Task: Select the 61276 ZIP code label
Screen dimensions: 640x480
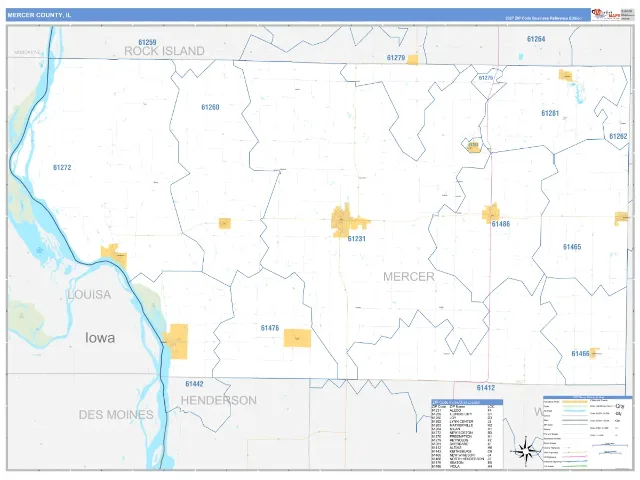Action: click(486, 78)
